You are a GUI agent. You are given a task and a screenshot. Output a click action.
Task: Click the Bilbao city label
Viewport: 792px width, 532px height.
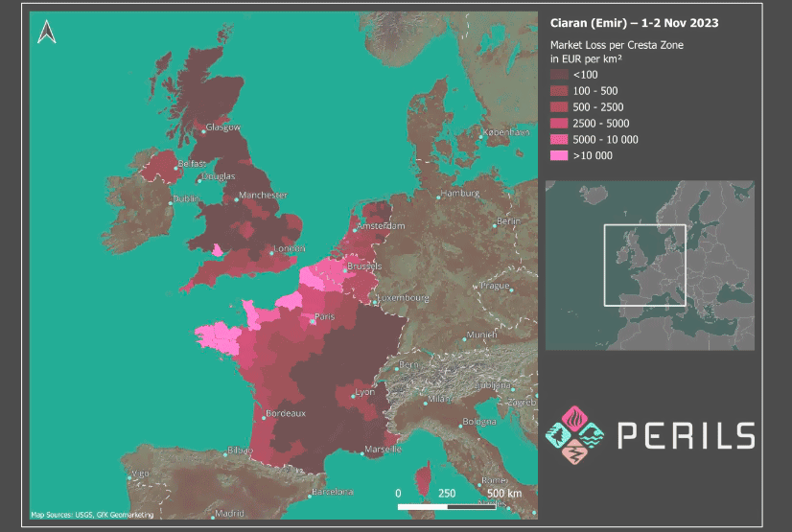(x=240, y=451)
